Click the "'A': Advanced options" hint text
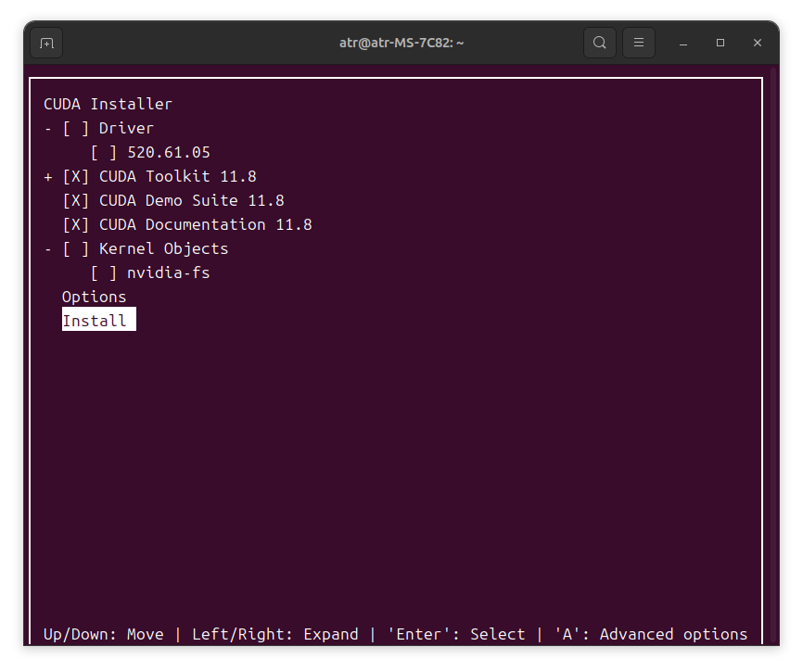This screenshot has width=803, height=672. [651, 635]
